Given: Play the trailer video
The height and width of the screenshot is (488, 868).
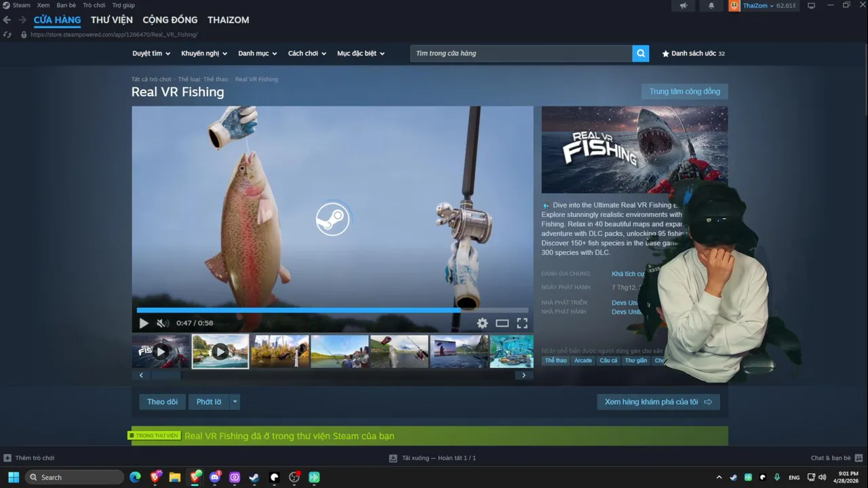Looking at the screenshot, I should 144,323.
